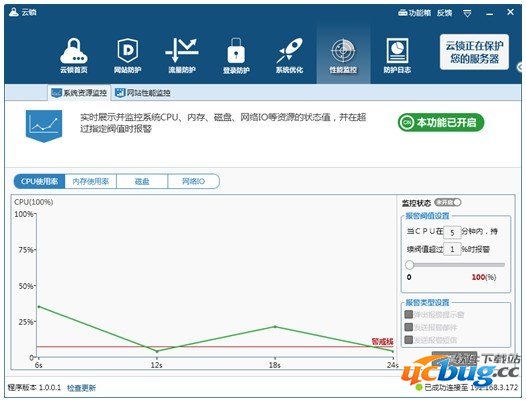Viewport: 526px width, 402px height.
Task: Minimize the 云锁 window
Action: (x=490, y=14)
